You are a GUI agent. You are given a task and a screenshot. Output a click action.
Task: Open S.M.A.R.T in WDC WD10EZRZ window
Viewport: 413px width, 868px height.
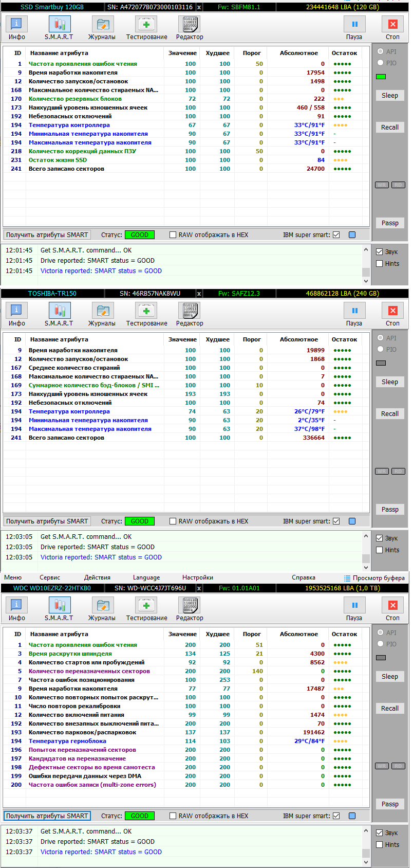(x=59, y=609)
